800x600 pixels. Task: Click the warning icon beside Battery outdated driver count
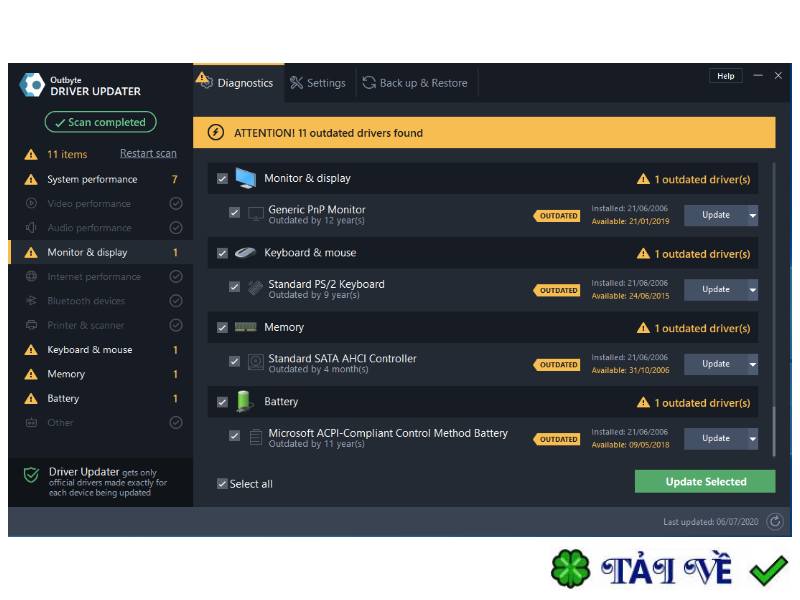click(x=643, y=403)
